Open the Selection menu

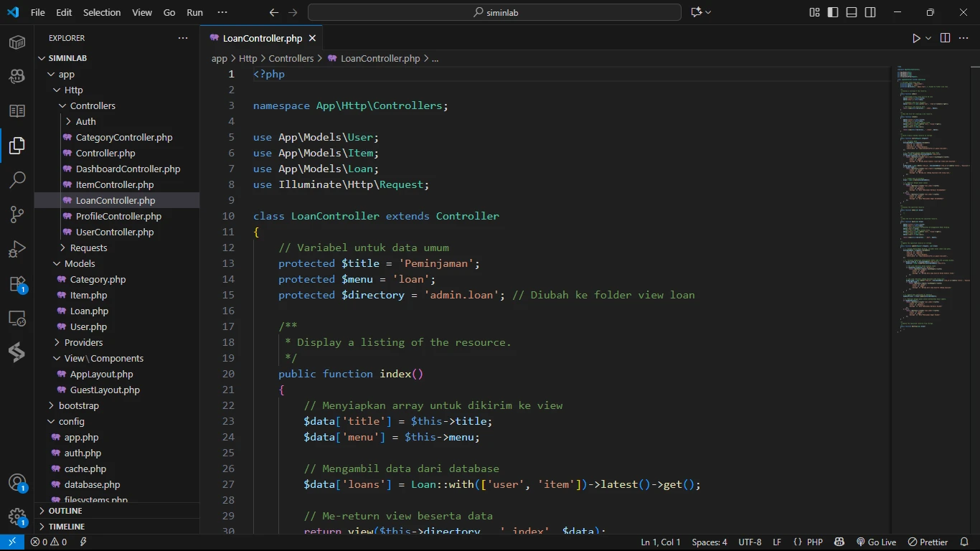(x=102, y=12)
